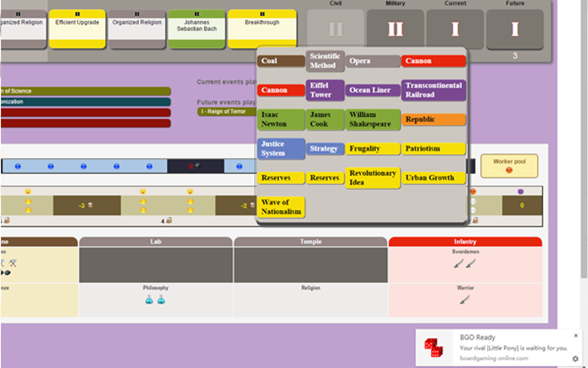Image resolution: width=588 pixels, height=368 pixels.
Task: Pick the Cannon entry beside Eiffel Tower
Action: pos(281,90)
